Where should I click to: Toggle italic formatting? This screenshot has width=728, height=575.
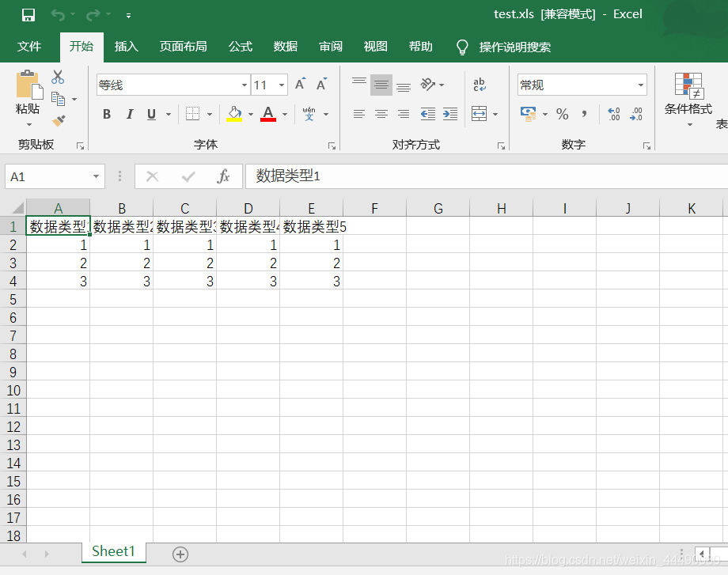(x=129, y=114)
